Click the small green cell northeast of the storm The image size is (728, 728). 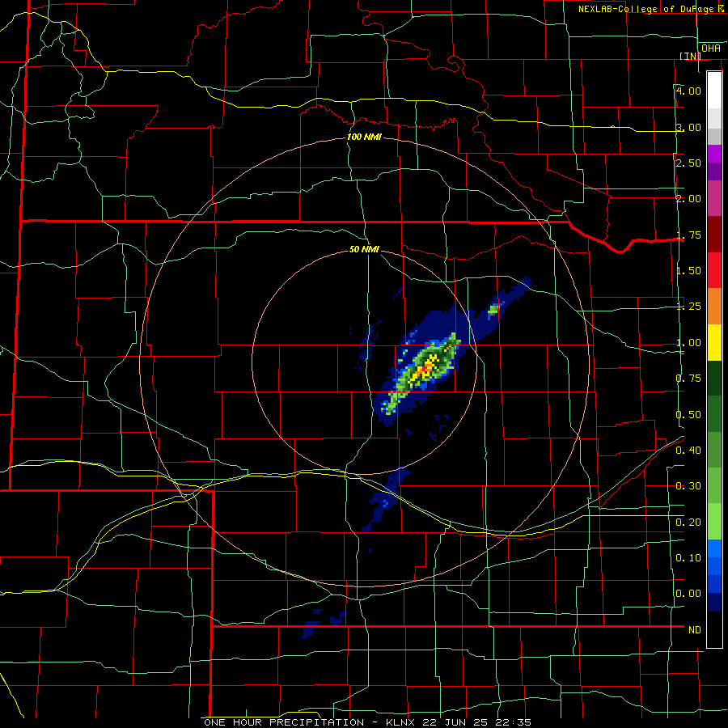tap(493, 310)
